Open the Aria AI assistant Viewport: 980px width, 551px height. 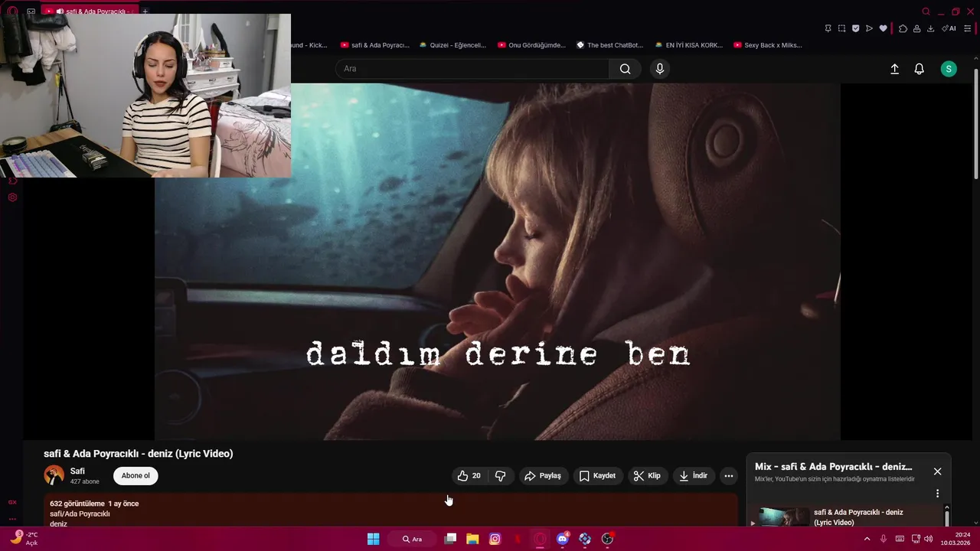[x=949, y=28]
